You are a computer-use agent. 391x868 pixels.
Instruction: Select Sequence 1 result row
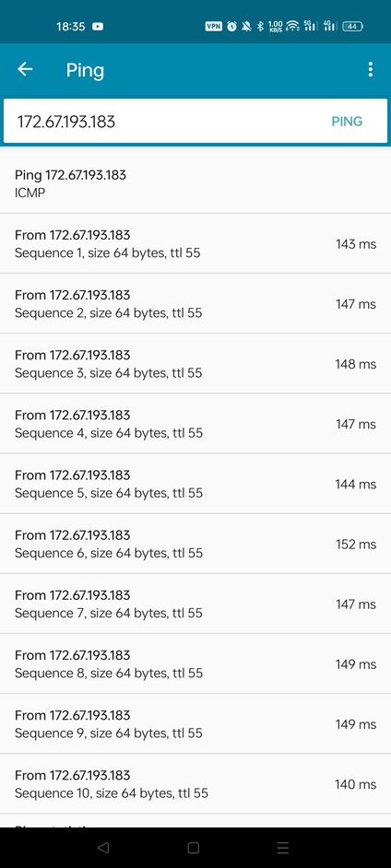[195, 243]
